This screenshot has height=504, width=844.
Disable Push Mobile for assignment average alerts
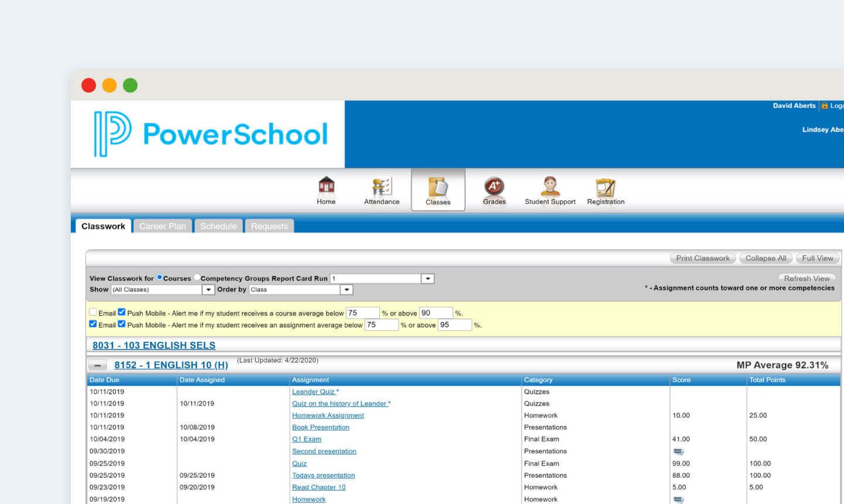[x=121, y=323]
